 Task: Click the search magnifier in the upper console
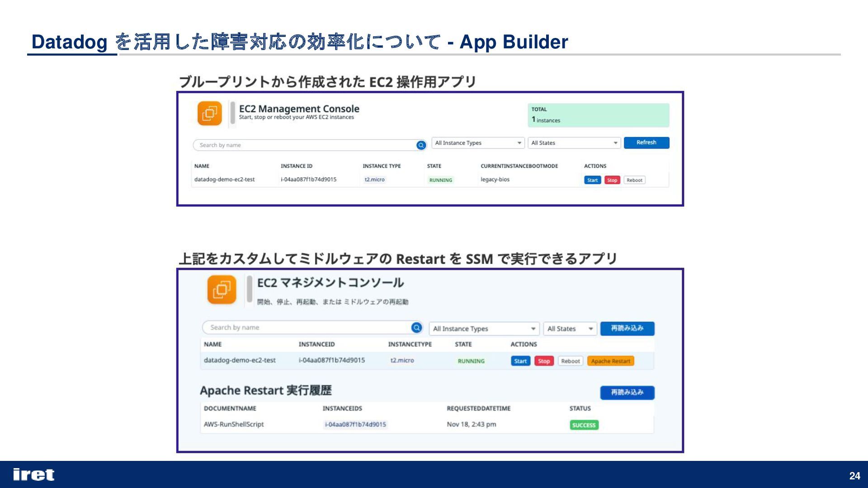(x=421, y=145)
